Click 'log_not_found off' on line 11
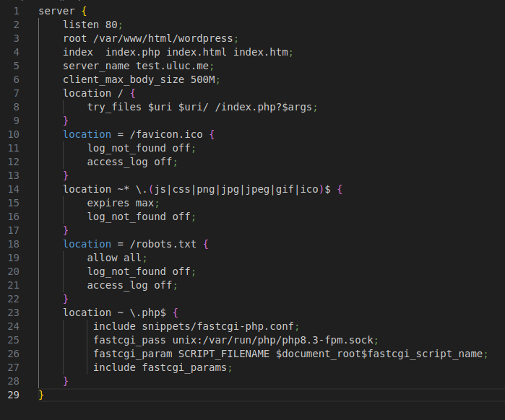 139,149
